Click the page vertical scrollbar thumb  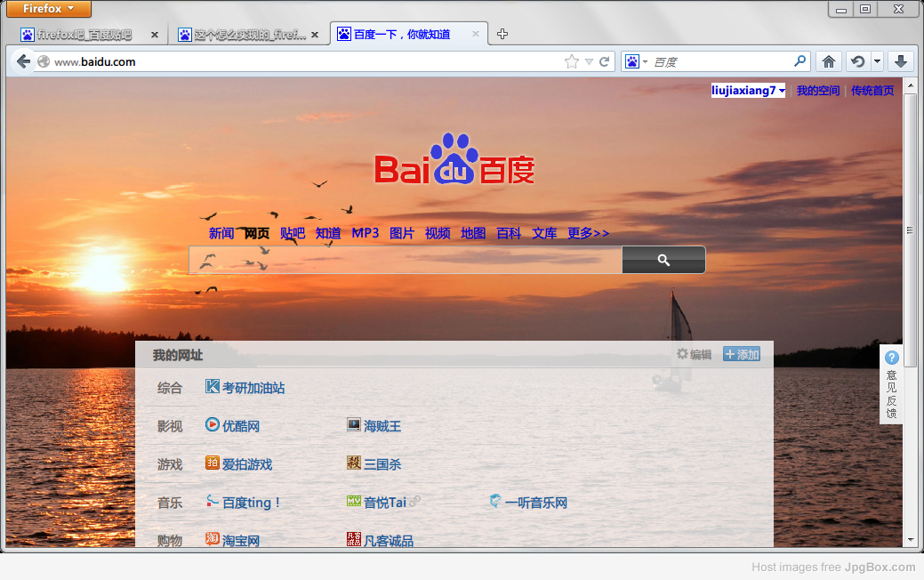tap(910, 230)
